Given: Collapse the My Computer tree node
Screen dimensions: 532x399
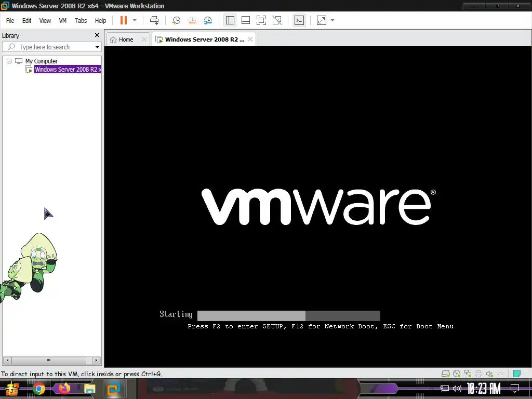Looking at the screenshot, I should 9,61.
